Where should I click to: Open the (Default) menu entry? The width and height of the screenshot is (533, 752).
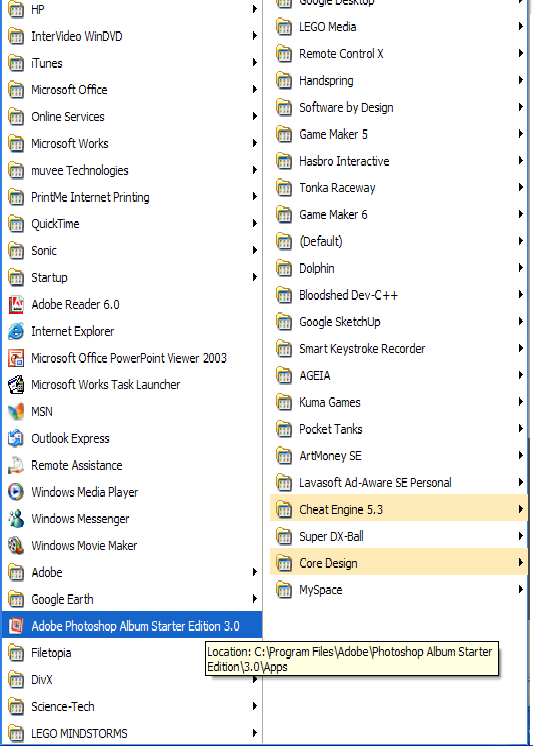(398, 241)
